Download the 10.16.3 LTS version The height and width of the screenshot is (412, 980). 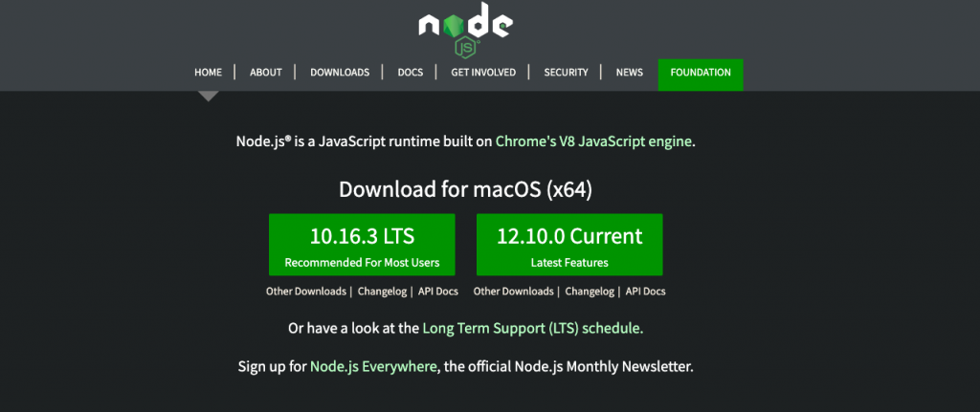(x=362, y=244)
